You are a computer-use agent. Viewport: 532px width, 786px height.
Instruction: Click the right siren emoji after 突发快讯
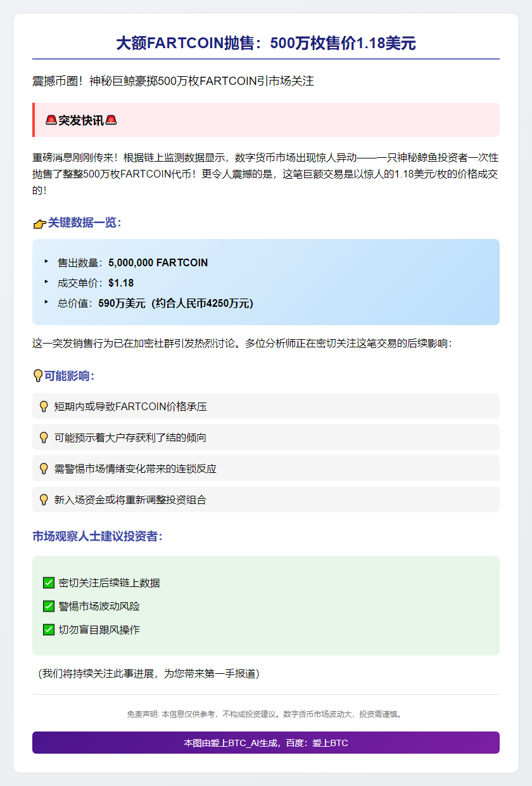(111, 120)
